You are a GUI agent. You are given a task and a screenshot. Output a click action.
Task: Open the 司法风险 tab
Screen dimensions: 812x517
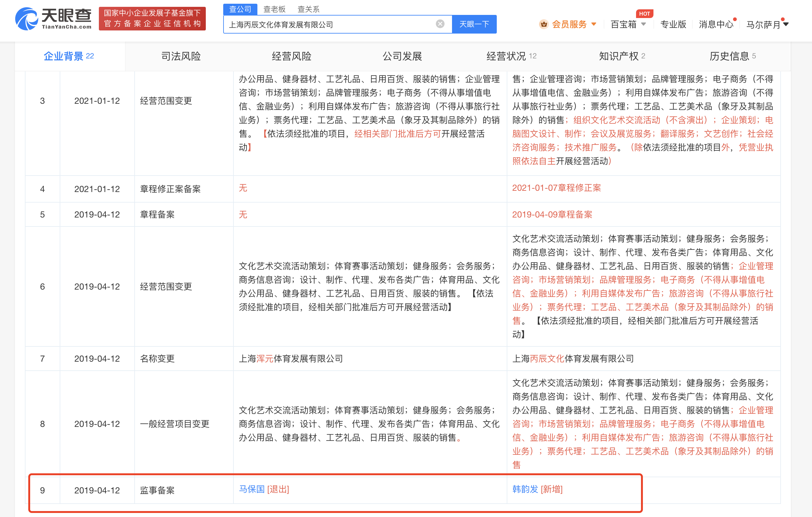[x=181, y=56]
